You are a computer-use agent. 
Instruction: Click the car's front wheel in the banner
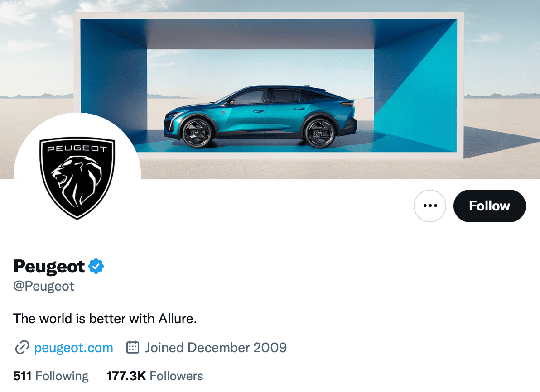196,131
